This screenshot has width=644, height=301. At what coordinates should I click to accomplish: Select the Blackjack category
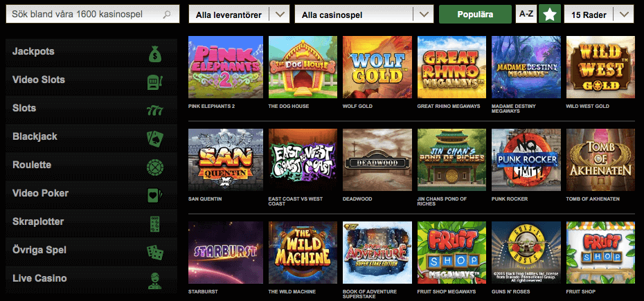(x=91, y=137)
